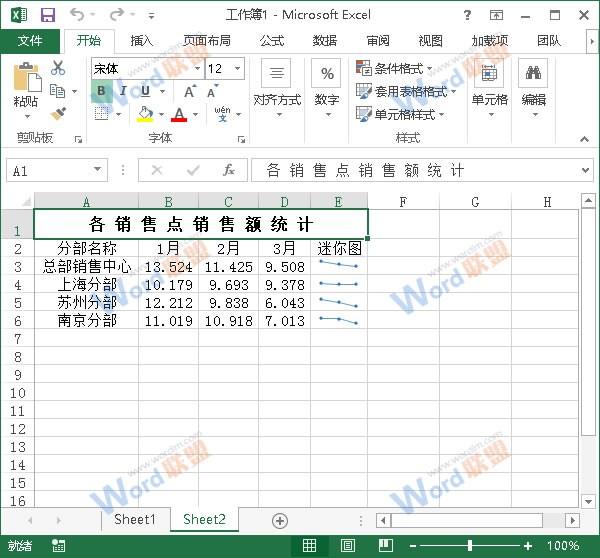Select column F header
This screenshot has height=558, width=600.
pos(403,201)
